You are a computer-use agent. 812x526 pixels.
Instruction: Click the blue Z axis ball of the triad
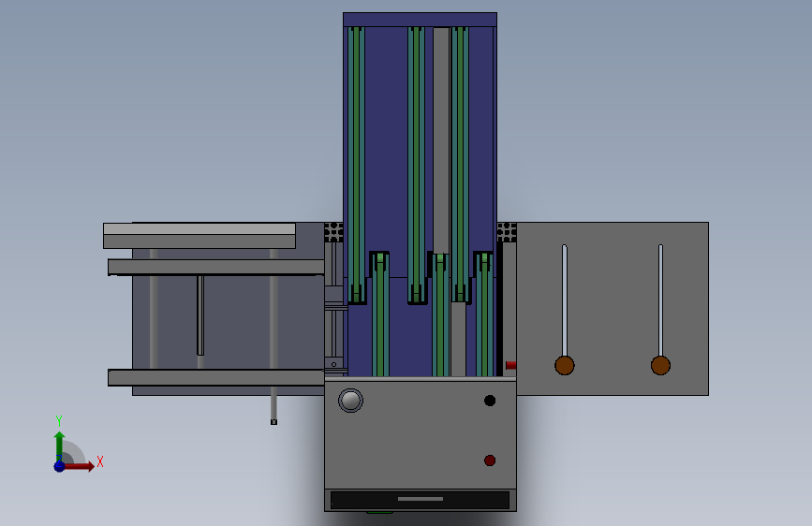(x=60, y=466)
